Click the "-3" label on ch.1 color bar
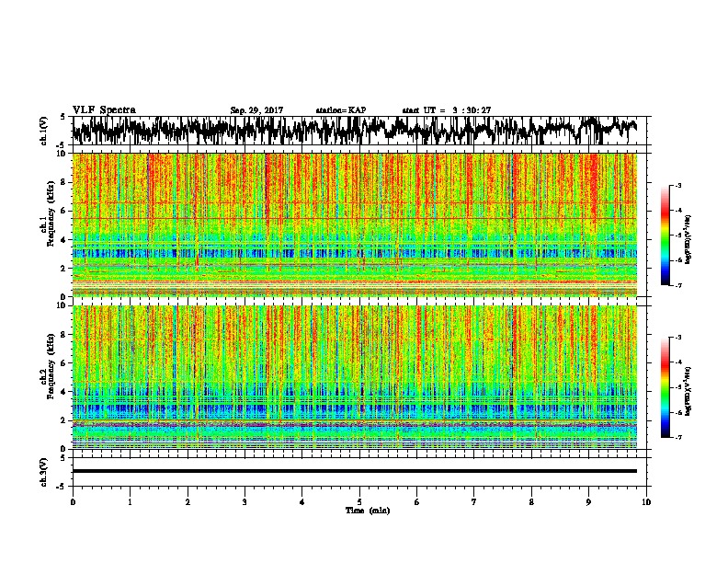This screenshot has width=728, height=563. click(677, 186)
